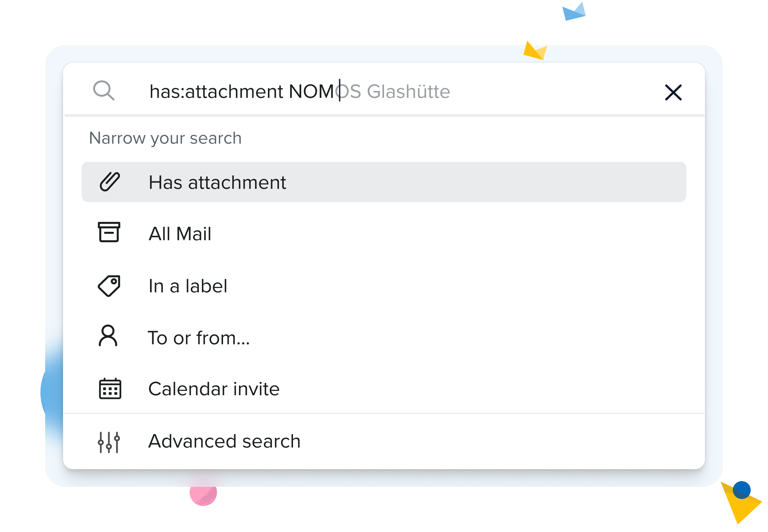The image size is (768, 532).
Task: Click the person icon for To or from
Action: click(x=108, y=336)
